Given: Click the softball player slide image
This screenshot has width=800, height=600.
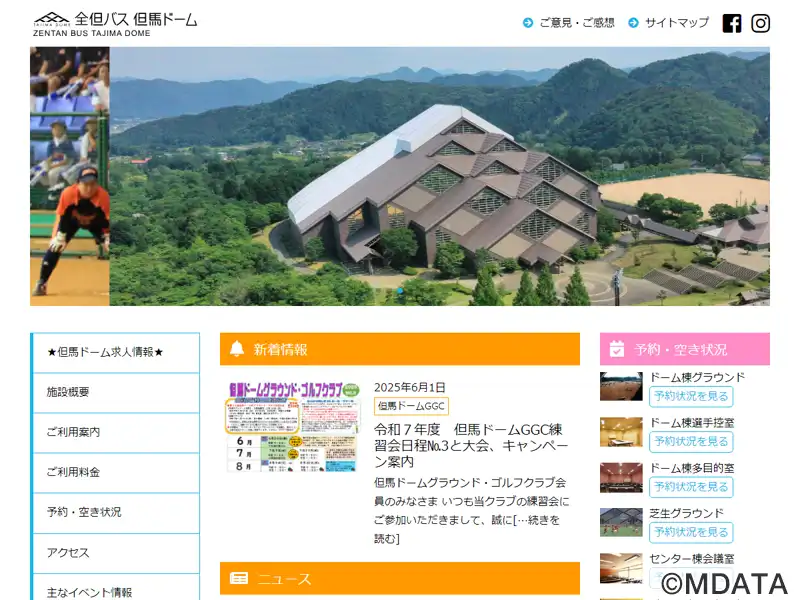Looking at the screenshot, I should pyautogui.click(x=70, y=177).
